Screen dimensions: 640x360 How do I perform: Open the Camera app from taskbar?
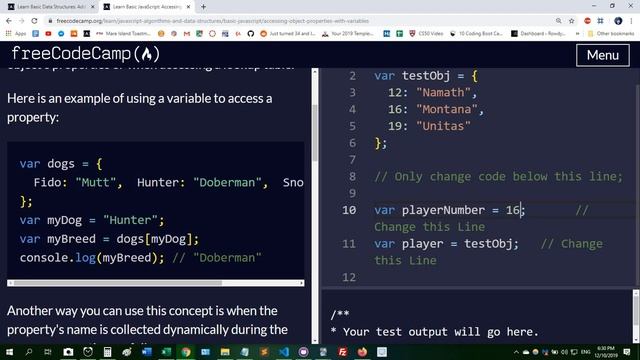[68, 352]
